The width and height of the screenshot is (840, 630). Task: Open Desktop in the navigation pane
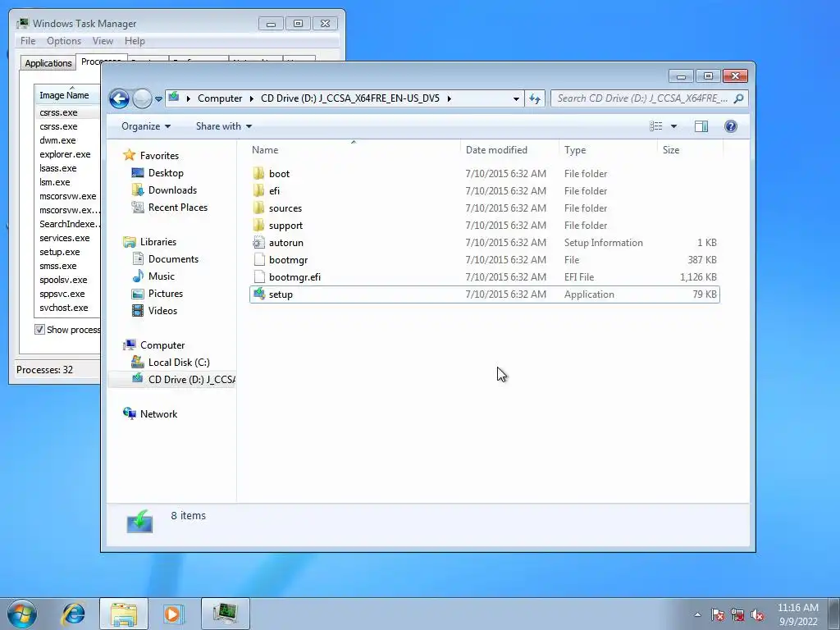point(166,173)
